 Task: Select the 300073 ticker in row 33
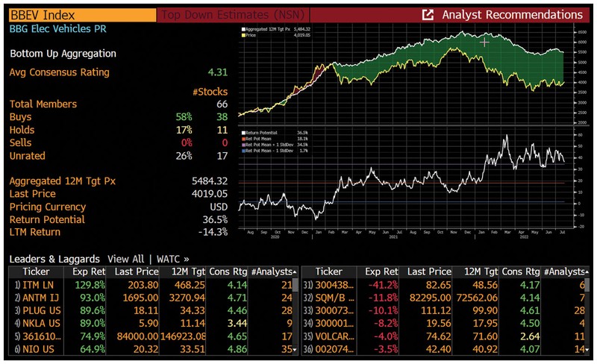[334, 311]
